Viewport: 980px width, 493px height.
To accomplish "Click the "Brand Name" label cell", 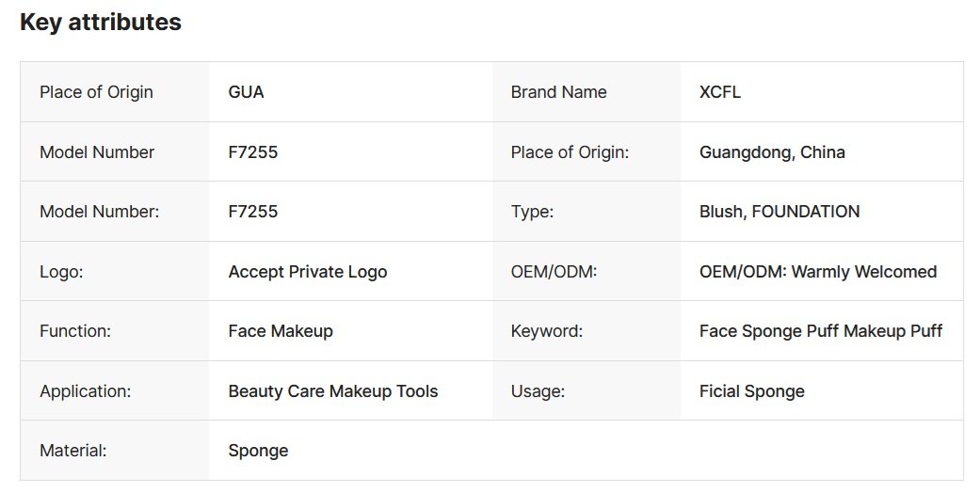I will click(x=558, y=92).
